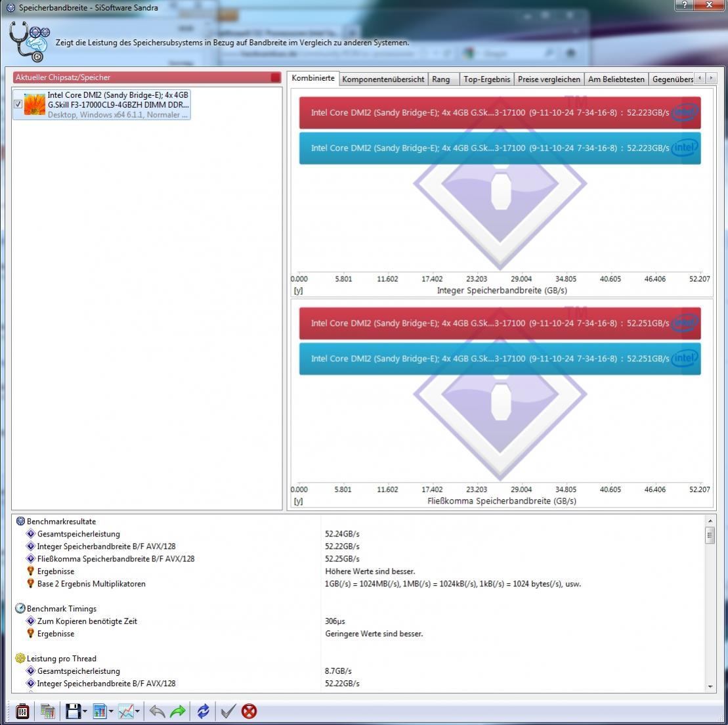728x725 pixels.
Task: Open the partially visible Gegenübers tab
Action: (672, 79)
